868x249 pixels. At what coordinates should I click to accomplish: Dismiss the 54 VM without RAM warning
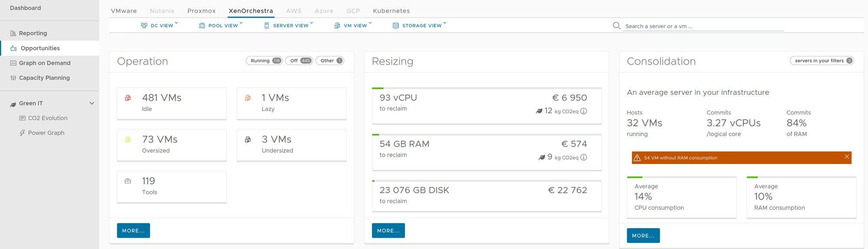click(846, 157)
